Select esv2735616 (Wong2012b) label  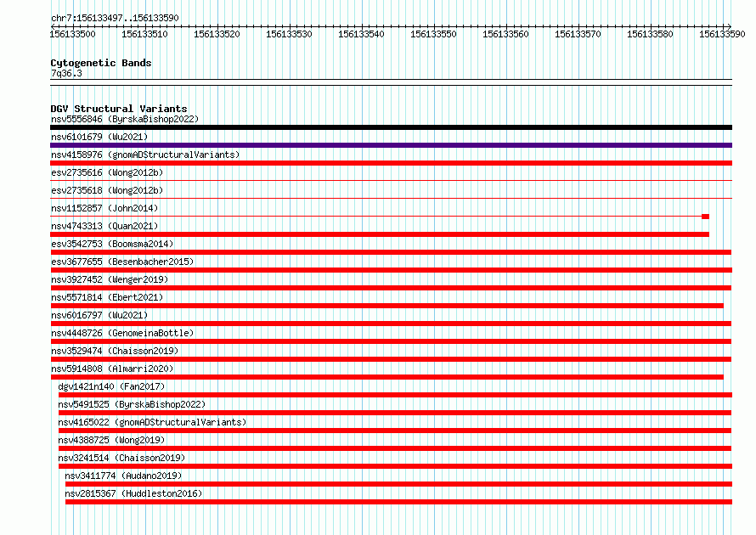pos(107,172)
